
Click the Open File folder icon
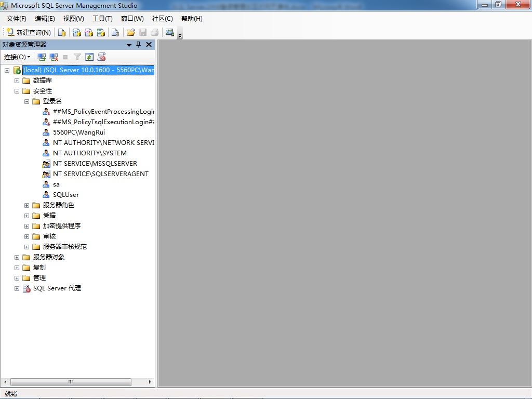coord(130,32)
